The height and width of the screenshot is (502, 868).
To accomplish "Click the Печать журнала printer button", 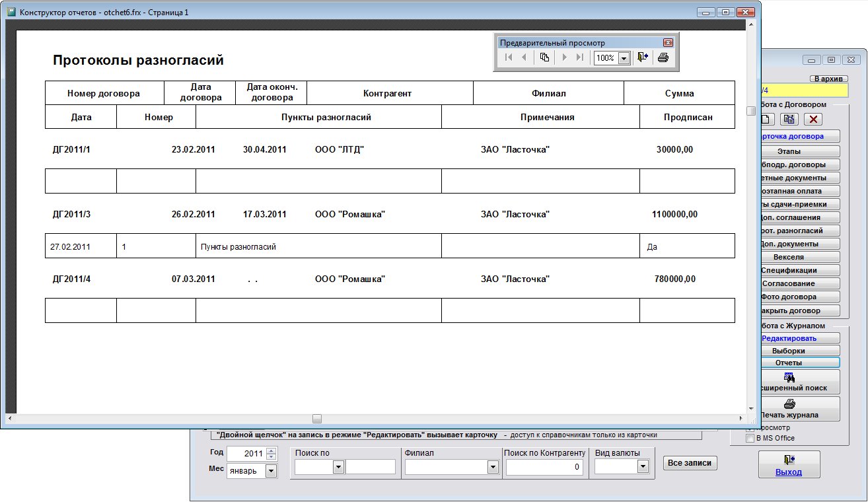I will tap(789, 408).
